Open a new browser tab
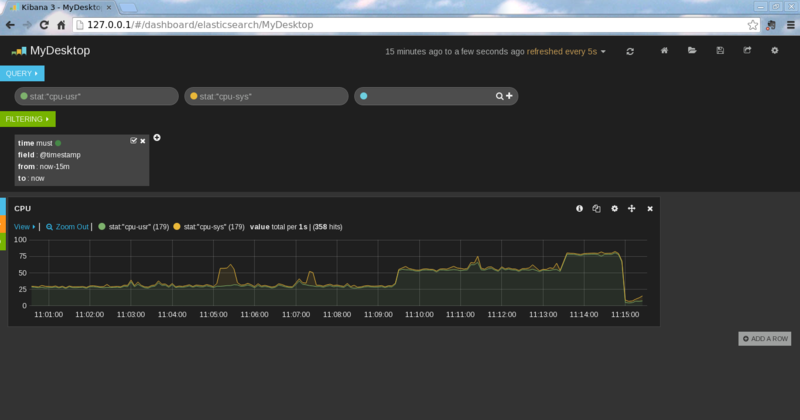 click(x=128, y=8)
